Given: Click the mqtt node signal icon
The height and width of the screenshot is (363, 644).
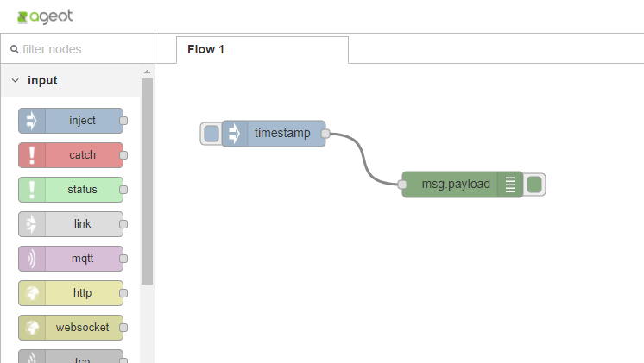Looking at the screenshot, I should (x=32, y=258).
